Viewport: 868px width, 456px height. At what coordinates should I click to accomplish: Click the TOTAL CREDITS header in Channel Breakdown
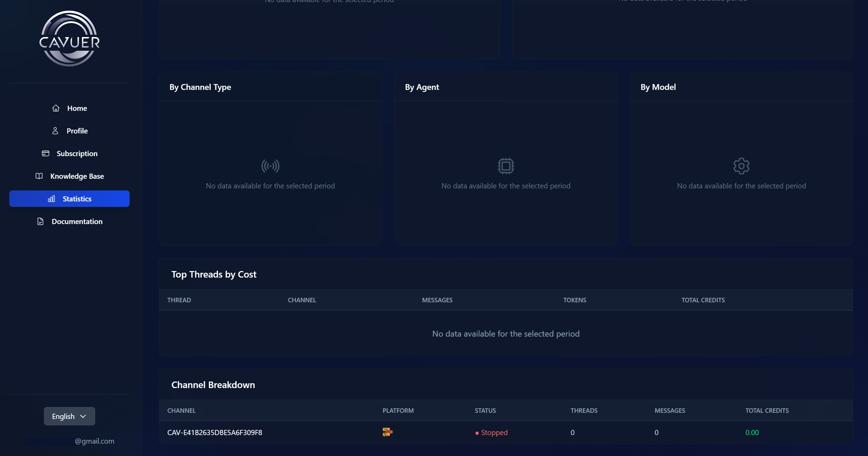click(767, 410)
